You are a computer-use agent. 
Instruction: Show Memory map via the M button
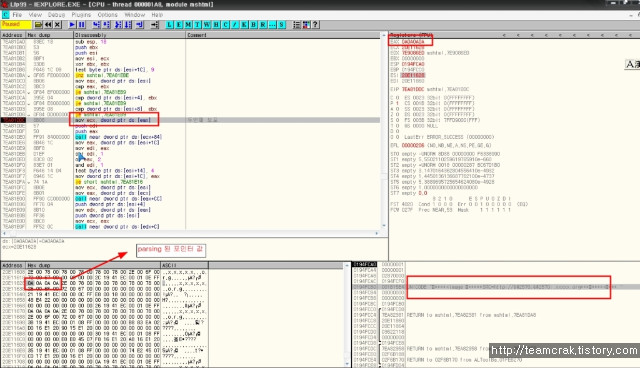coord(188,25)
